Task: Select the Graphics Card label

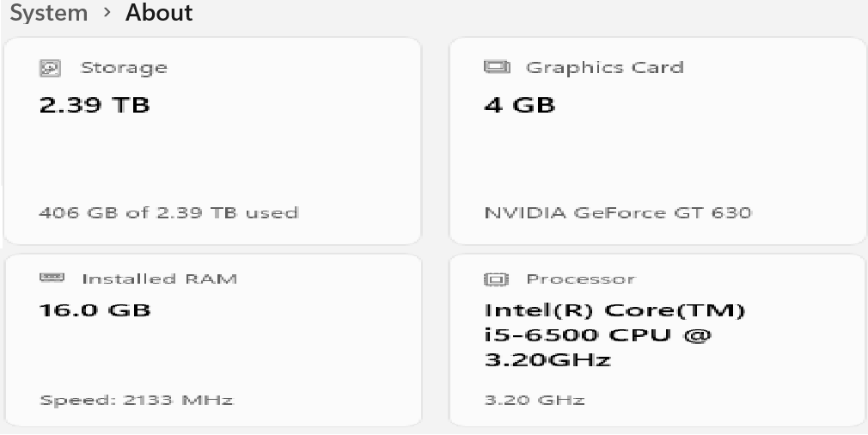Action: pos(604,68)
